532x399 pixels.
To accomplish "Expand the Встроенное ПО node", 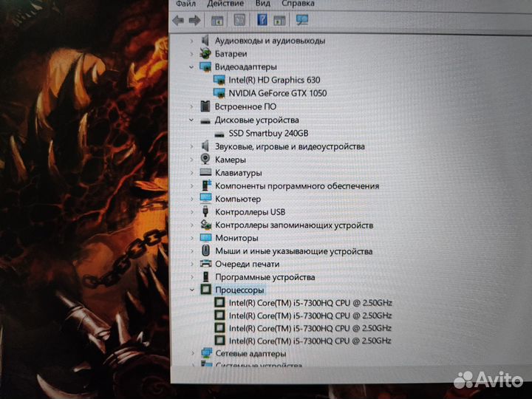I will (x=192, y=107).
